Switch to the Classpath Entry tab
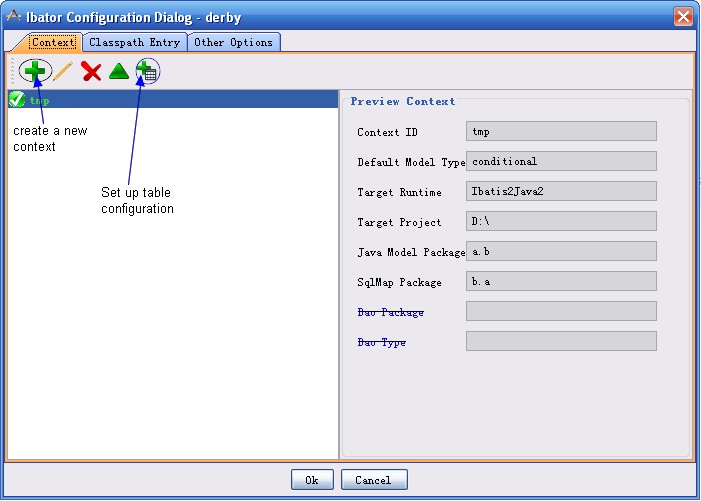This screenshot has width=701, height=501. point(134,42)
